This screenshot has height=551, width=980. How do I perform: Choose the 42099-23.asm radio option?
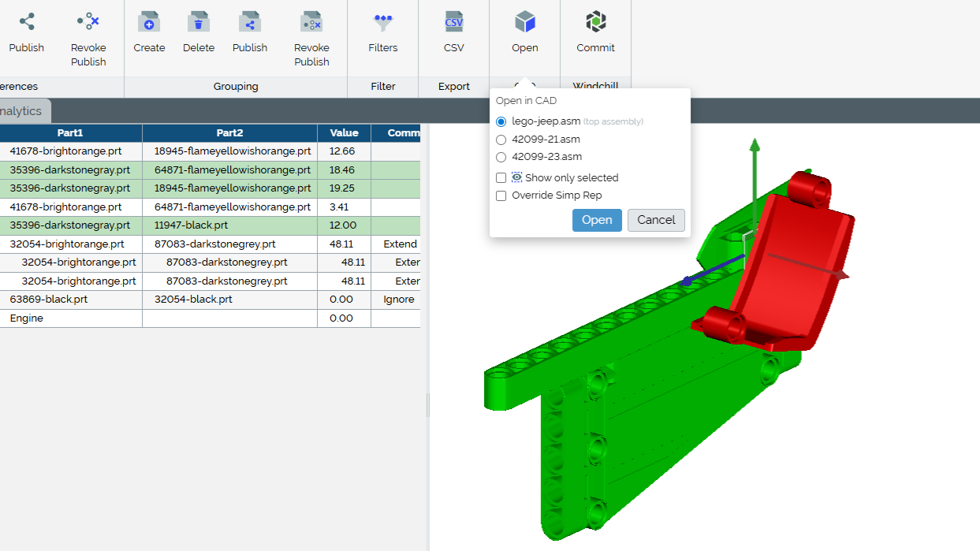click(x=501, y=157)
